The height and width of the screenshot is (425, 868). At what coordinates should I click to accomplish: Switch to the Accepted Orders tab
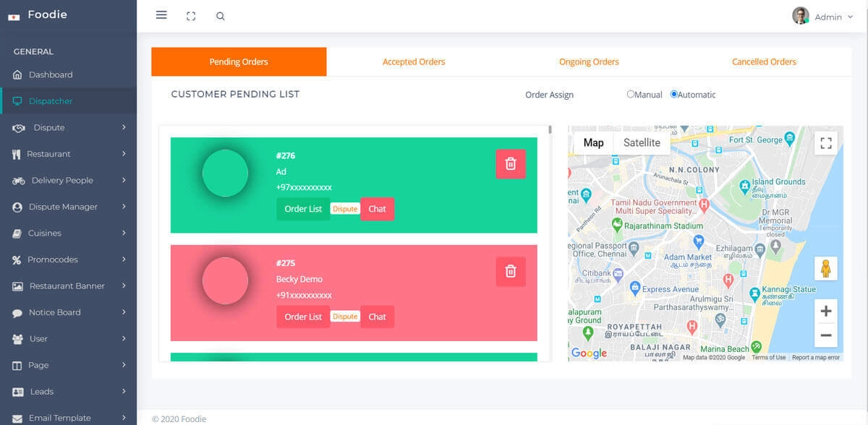(x=414, y=62)
